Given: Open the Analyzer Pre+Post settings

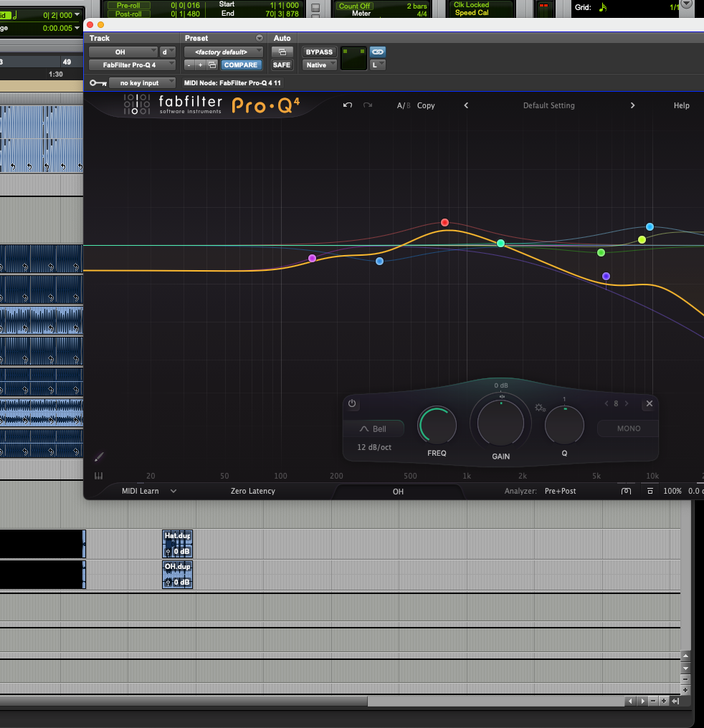Looking at the screenshot, I should click(560, 491).
